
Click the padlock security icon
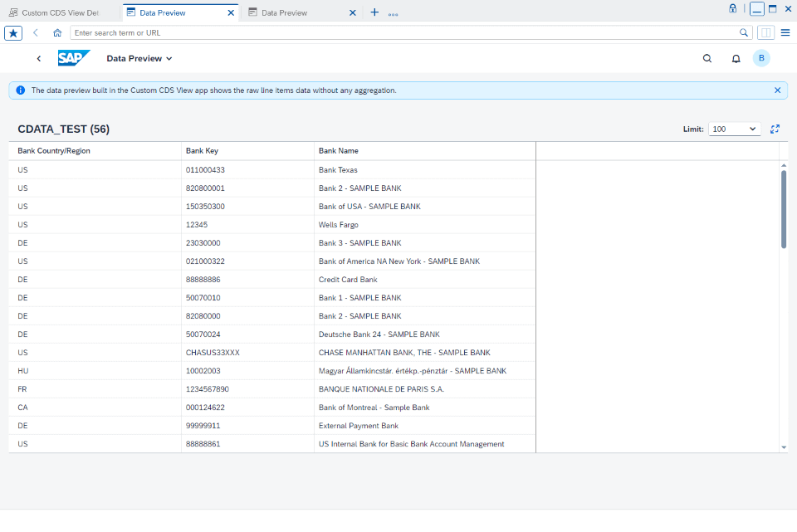731,8
